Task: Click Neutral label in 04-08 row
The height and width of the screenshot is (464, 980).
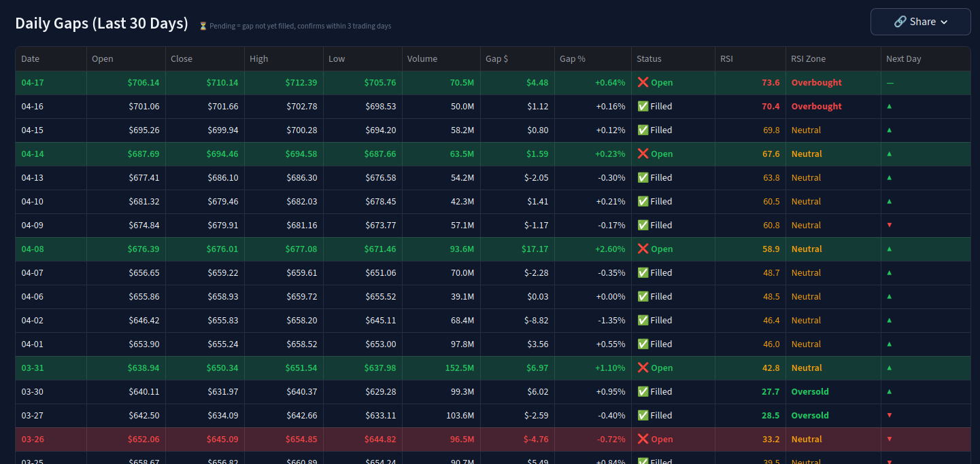Action: (x=807, y=249)
